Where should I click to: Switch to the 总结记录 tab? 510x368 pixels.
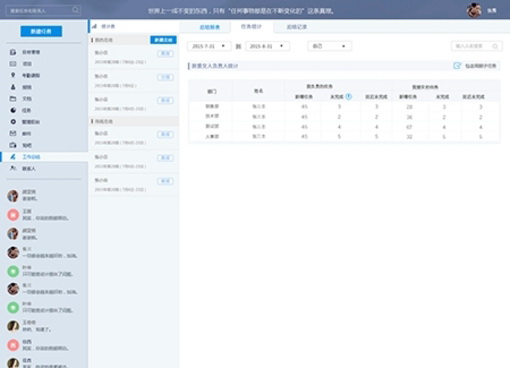297,27
